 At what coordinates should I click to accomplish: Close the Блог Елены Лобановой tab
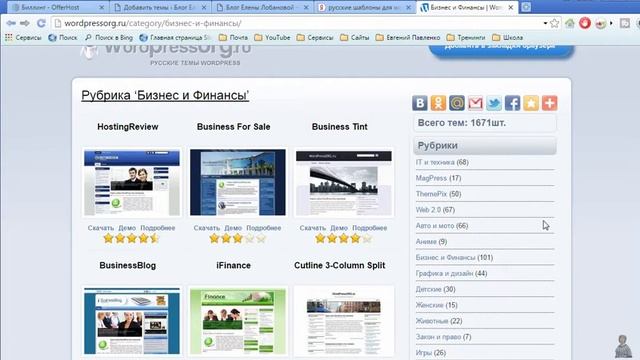[x=306, y=7]
